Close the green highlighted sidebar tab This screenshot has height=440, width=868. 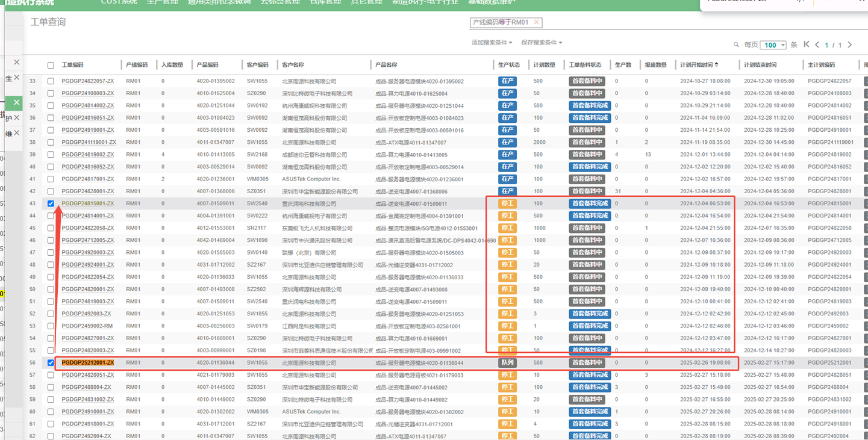(x=16, y=102)
